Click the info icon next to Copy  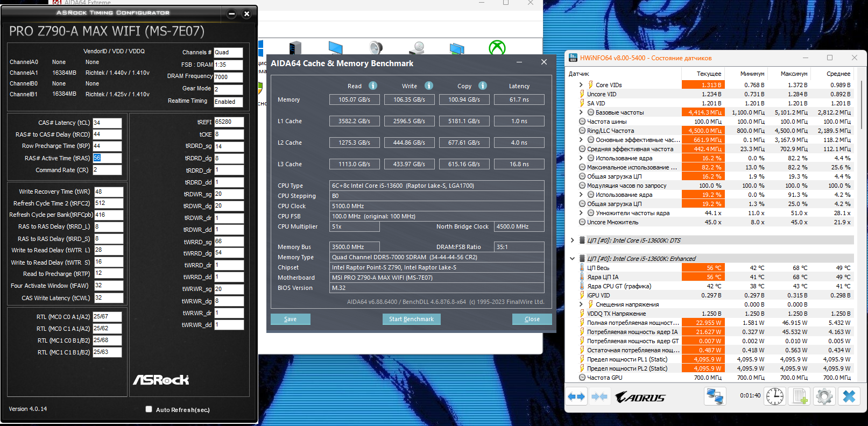tap(483, 86)
